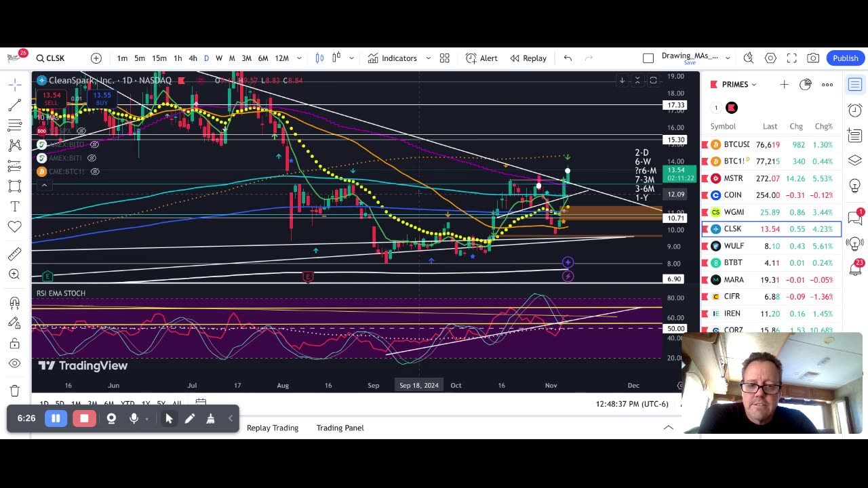Image resolution: width=868 pixels, height=488 pixels.
Task: Open the Ideas lightbulb panel
Action: click(x=854, y=185)
